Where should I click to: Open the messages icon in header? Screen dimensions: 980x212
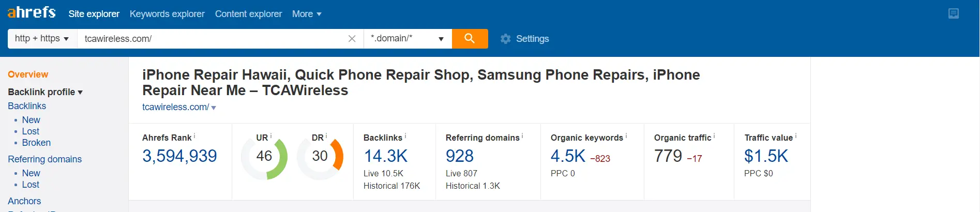pos(954,14)
